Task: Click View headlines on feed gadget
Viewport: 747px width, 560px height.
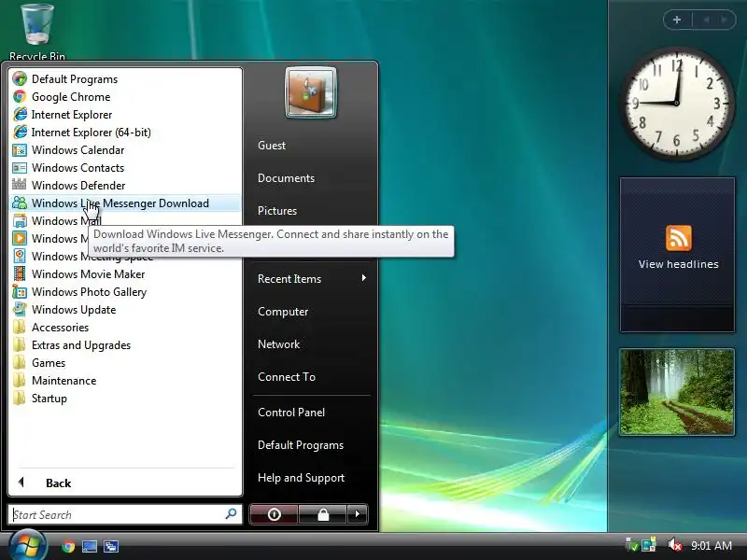Action: pyautogui.click(x=679, y=264)
